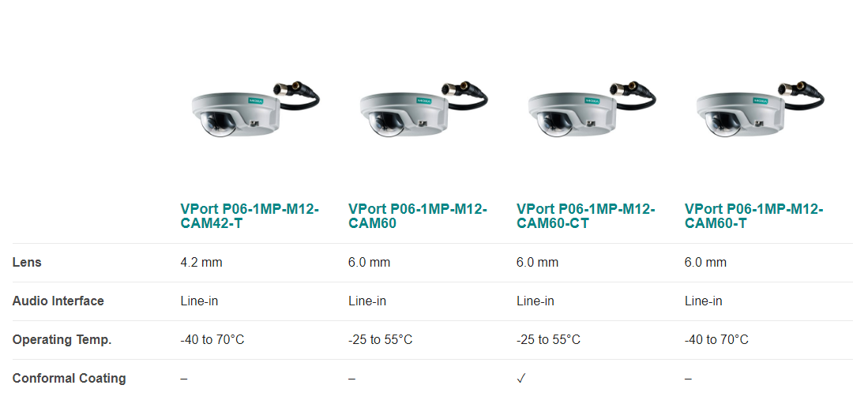
Task: Open the VPort P06-1MP-M12-CAM60-T product link
Action: pos(754,216)
